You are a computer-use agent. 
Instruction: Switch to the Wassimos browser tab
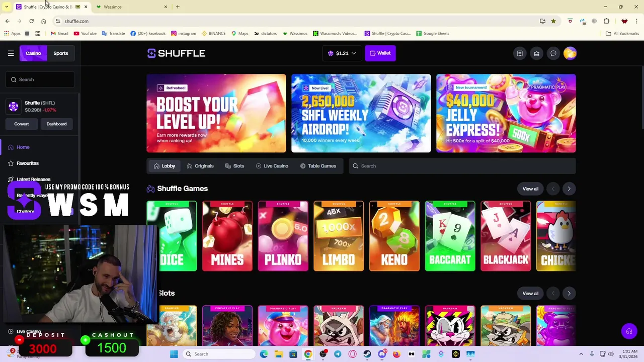(x=132, y=7)
